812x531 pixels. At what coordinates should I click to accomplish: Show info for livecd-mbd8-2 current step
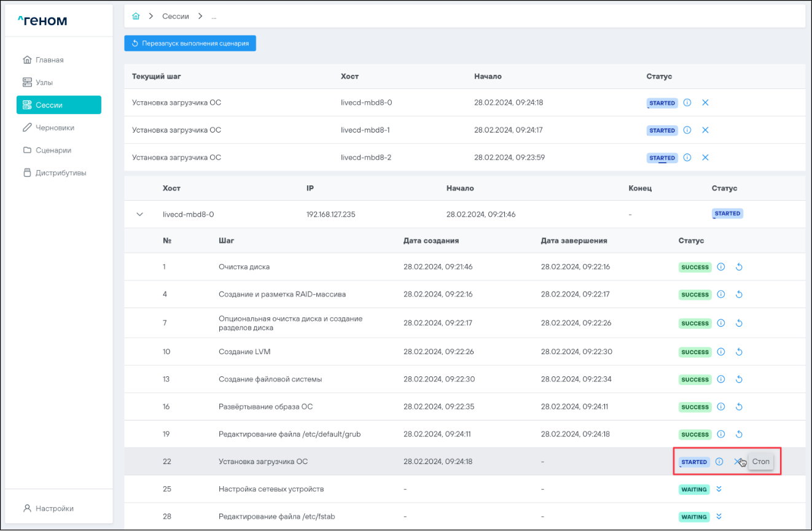687,158
